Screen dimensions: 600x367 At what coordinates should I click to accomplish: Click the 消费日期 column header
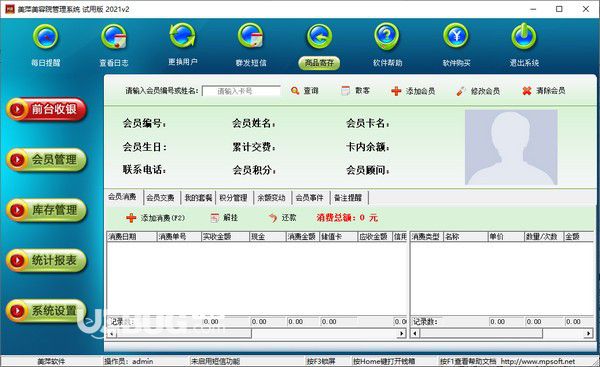click(x=132, y=237)
